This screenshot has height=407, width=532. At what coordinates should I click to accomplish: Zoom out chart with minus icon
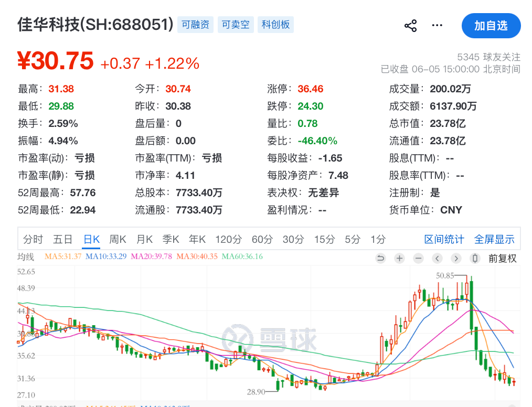click(419, 259)
